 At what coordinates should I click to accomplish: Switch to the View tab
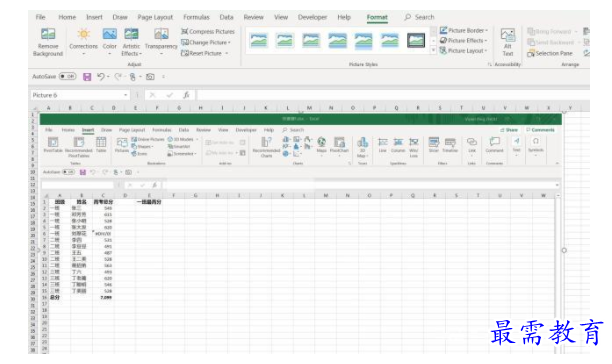[x=281, y=17]
